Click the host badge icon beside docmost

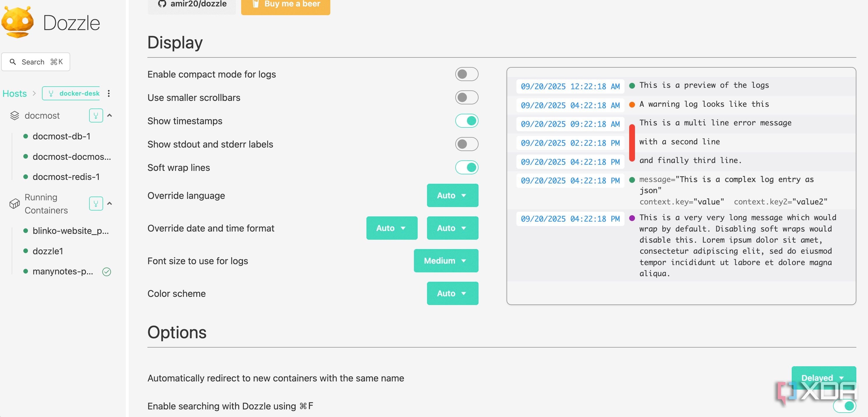pos(96,116)
